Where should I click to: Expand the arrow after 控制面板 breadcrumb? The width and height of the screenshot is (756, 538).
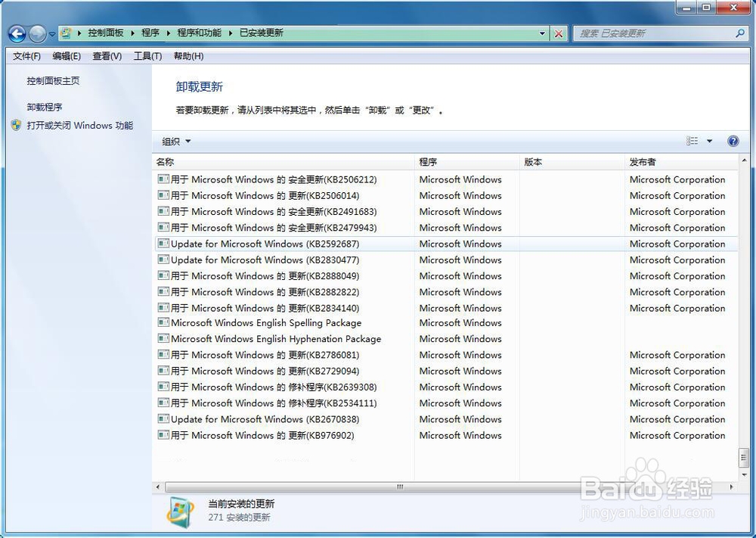132,33
